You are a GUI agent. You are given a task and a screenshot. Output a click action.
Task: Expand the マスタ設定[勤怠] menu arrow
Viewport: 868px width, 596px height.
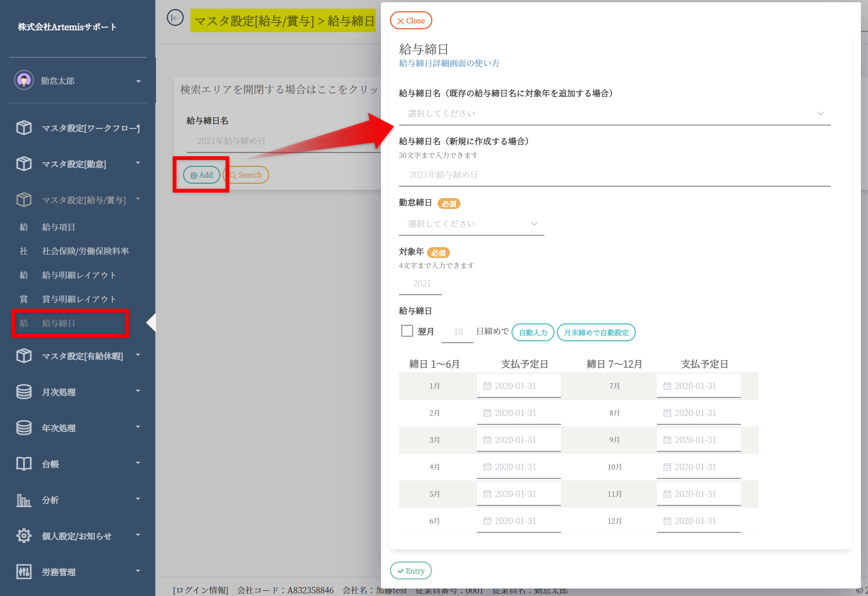[138, 163]
